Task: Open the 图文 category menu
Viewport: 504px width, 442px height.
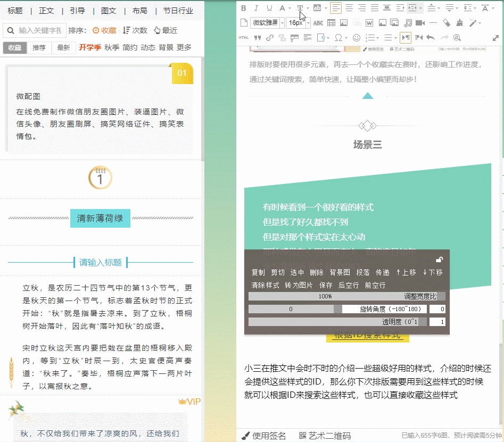Action: click(109, 11)
